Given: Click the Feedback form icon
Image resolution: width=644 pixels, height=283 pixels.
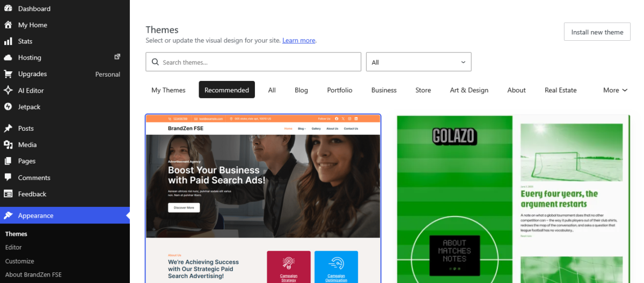Looking at the screenshot, I should 8,194.
